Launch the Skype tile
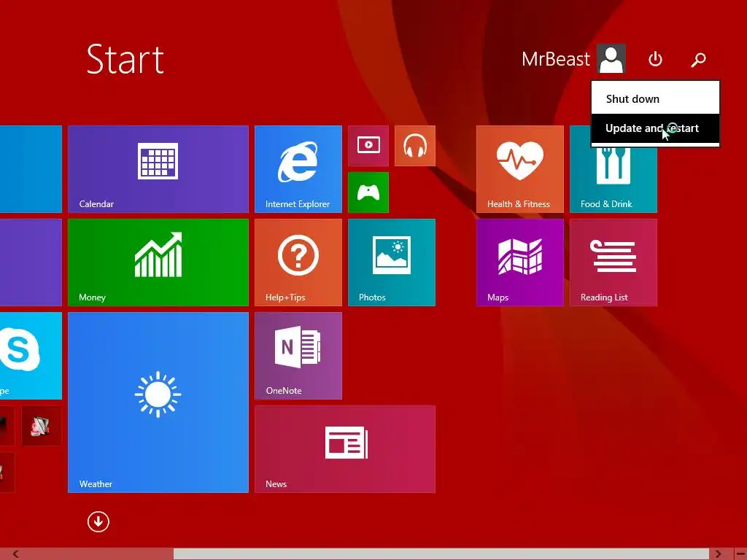 (31, 356)
